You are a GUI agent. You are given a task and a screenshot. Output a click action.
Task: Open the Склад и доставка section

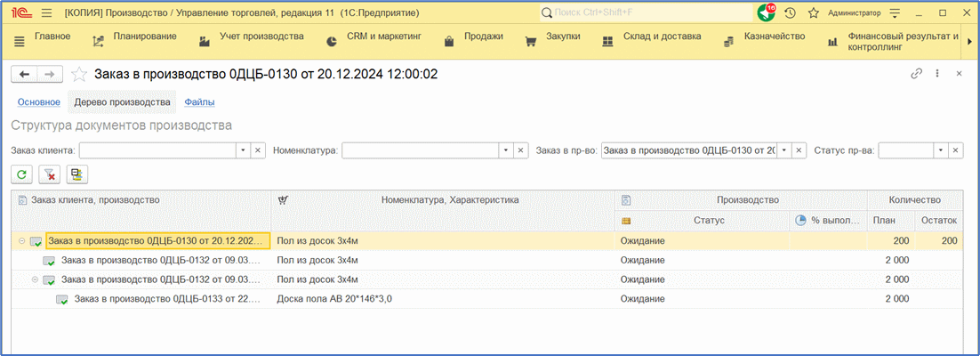(x=660, y=37)
